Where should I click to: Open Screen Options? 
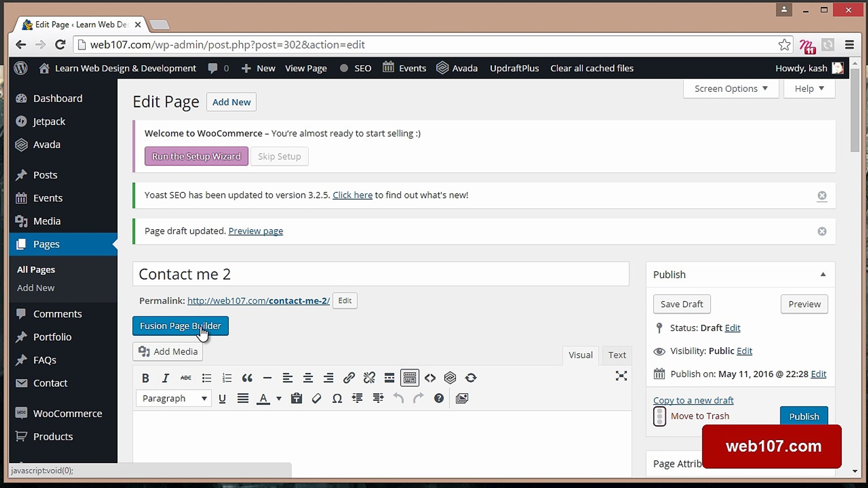[730, 89]
